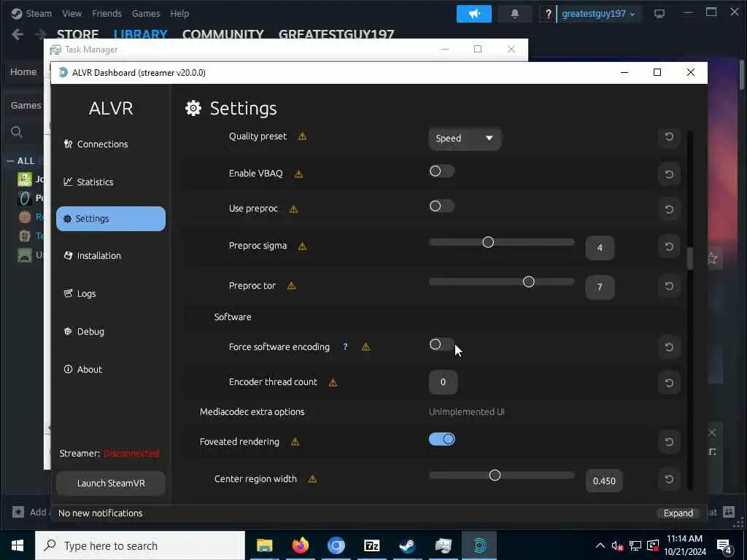This screenshot has width=747, height=560.
Task: Reset Preproc tor to default
Action: click(x=669, y=286)
